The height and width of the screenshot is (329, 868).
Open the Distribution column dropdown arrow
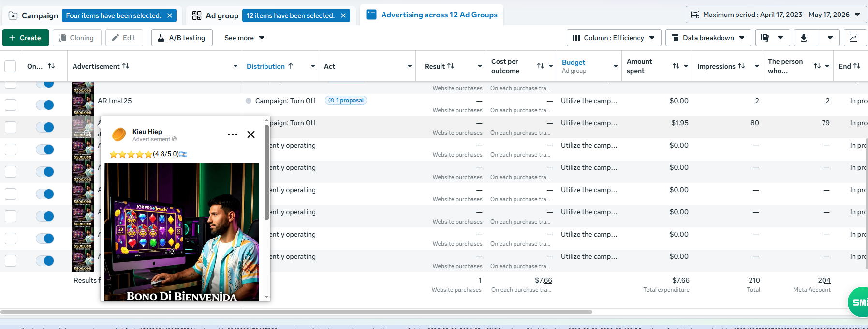tap(313, 66)
